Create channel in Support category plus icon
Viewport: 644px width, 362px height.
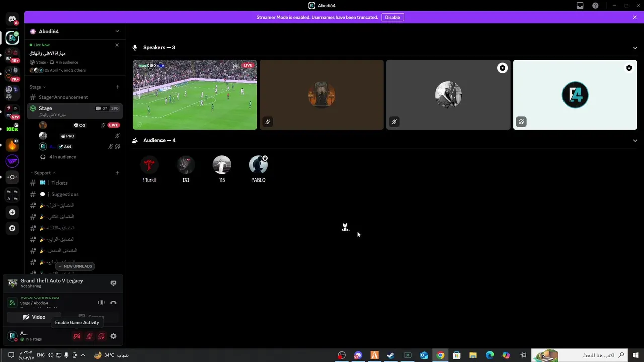117,173
